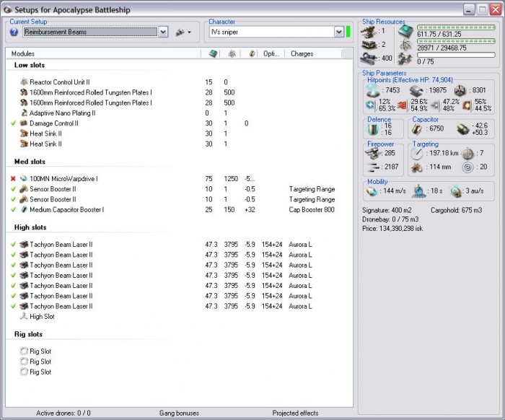Viewport: 505px width, 420px height.
Task: Click the shield hitpoints icon
Action: [x=374, y=90]
